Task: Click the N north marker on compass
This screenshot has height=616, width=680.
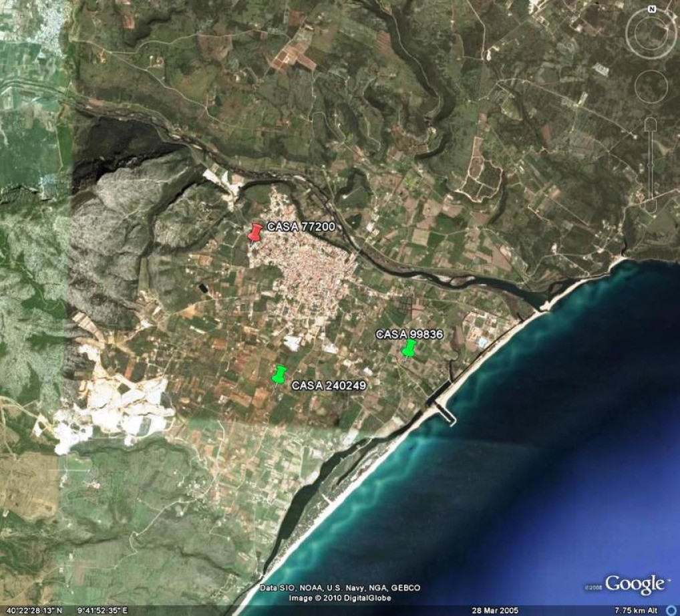Action: coord(652,9)
